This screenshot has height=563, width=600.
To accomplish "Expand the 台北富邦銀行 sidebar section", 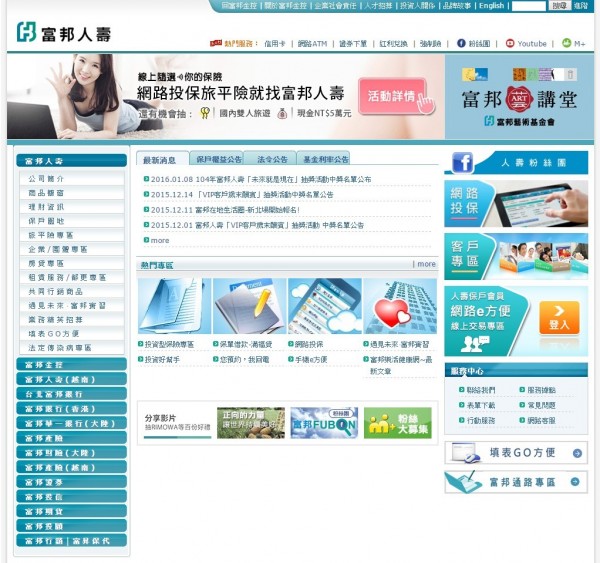I will pyautogui.click(x=72, y=394).
